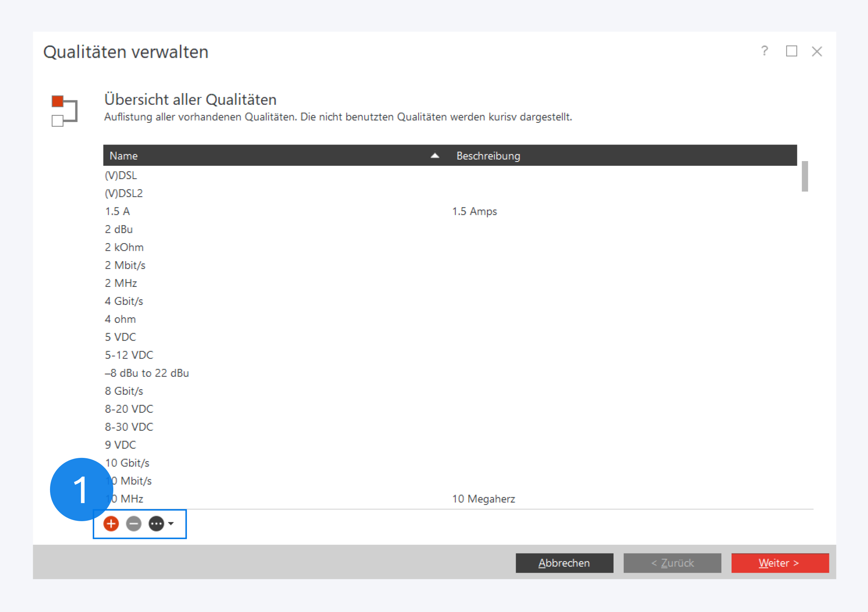
Task: Click the Beschreibung column header
Action: point(488,156)
